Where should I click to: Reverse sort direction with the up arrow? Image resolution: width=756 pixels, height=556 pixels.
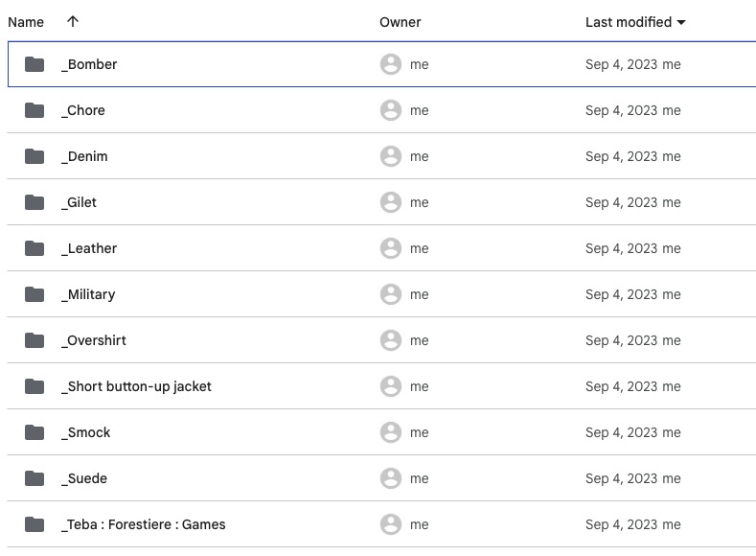click(73, 22)
